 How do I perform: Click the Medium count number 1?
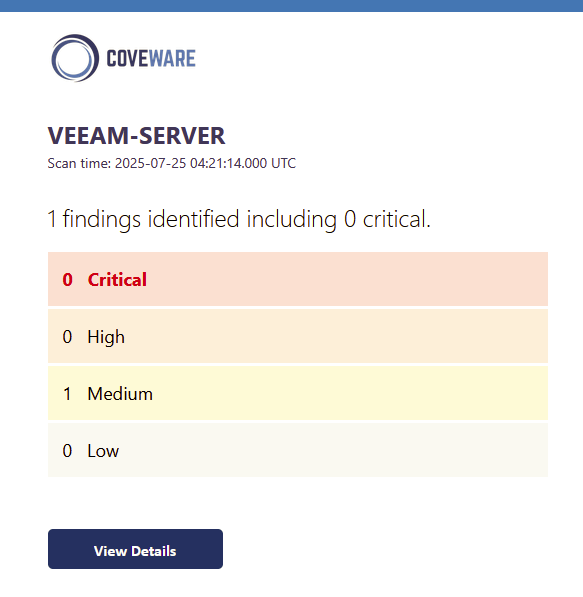point(67,394)
